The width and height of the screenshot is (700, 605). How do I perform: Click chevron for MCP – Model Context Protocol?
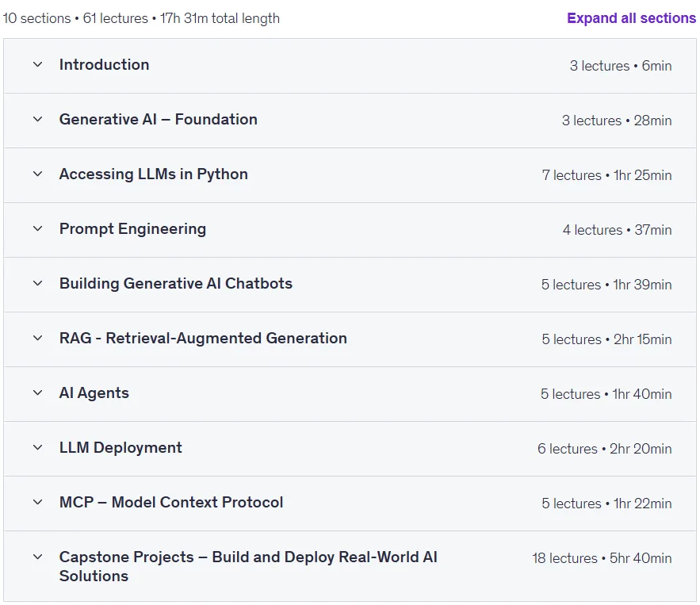click(38, 502)
